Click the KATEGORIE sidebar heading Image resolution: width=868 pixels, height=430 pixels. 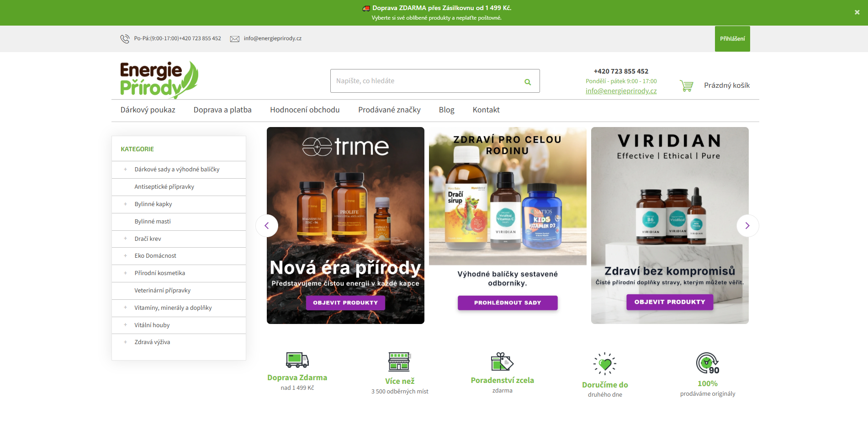click(x=137, y=149)
